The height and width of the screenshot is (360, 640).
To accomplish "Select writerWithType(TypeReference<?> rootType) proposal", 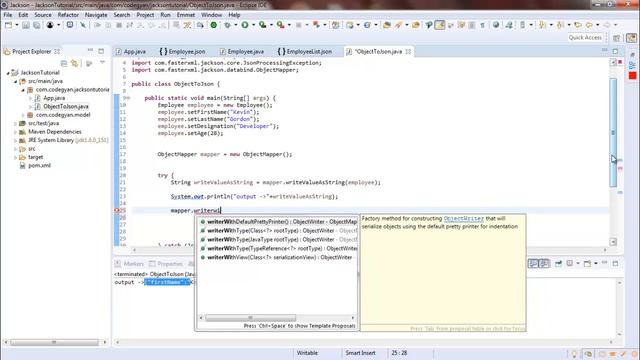I will point(278,248).
